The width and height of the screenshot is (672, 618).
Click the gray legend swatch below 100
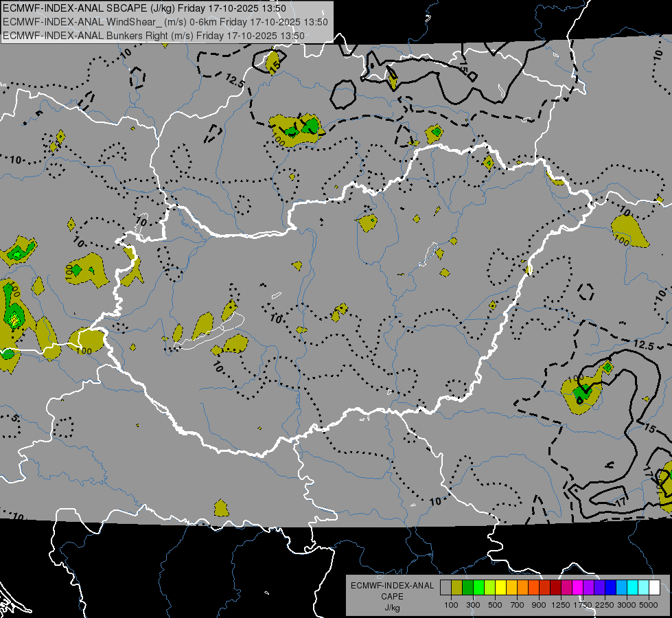(x=445, y=588)
